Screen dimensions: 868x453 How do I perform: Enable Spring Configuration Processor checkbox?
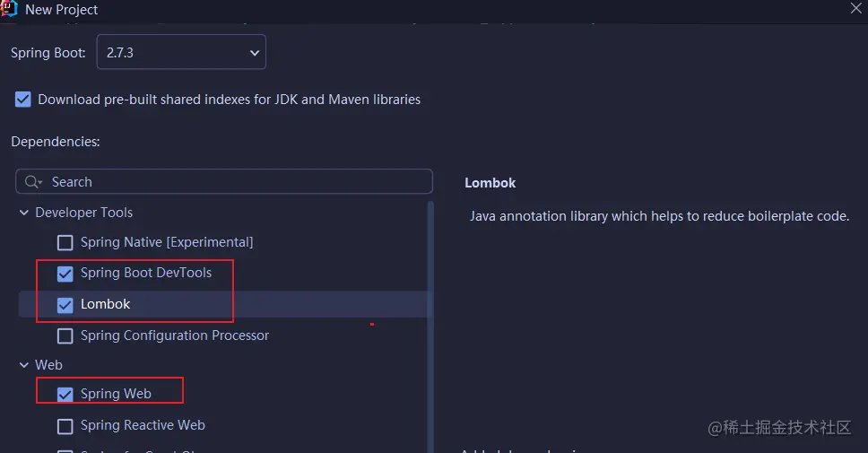click(x=65, y=335)
